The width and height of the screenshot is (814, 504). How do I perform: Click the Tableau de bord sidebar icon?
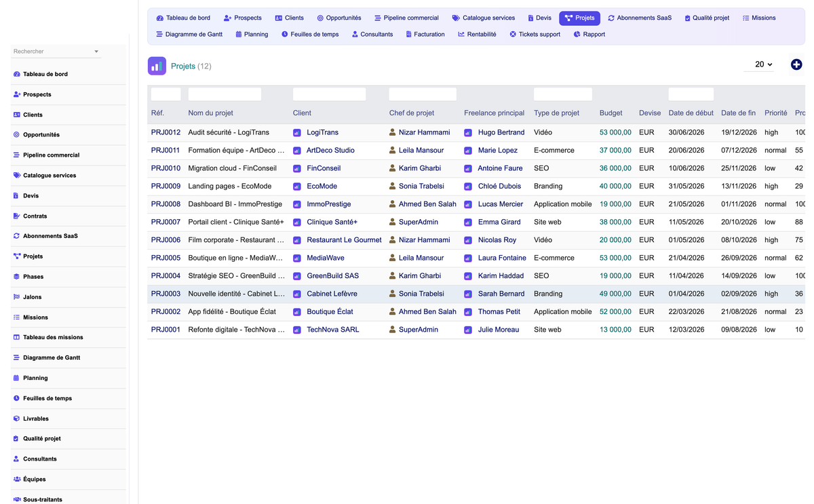[17, 74]
